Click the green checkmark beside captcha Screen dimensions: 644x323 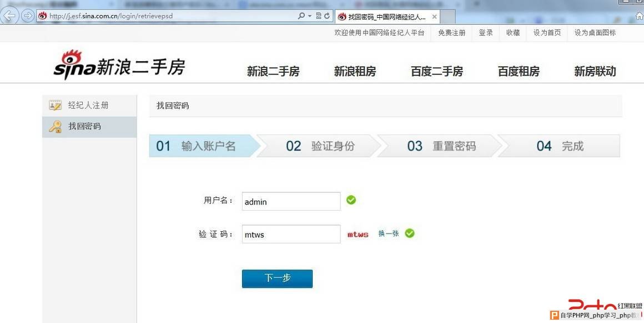pos(410,233)
